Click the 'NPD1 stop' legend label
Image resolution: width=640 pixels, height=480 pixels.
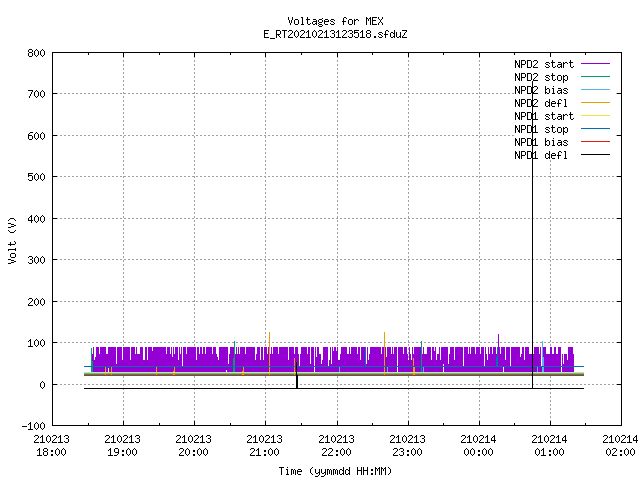point(541,129)
